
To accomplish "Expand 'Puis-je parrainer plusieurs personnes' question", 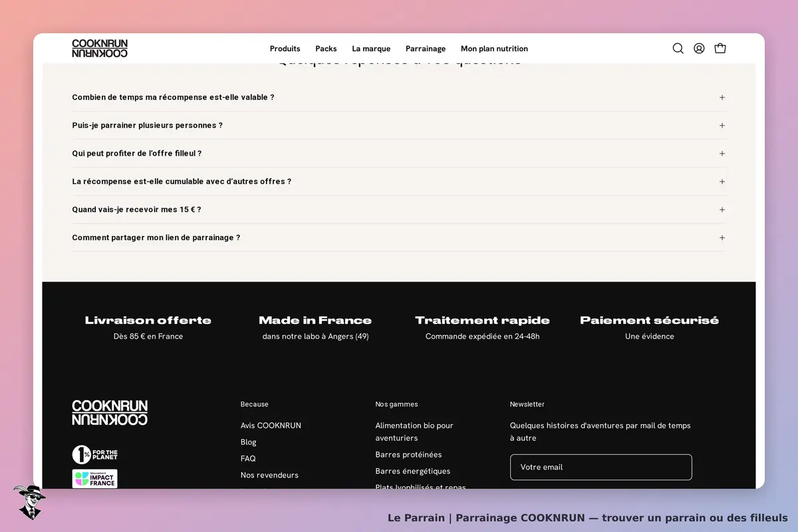I will [x=398, y=125].
